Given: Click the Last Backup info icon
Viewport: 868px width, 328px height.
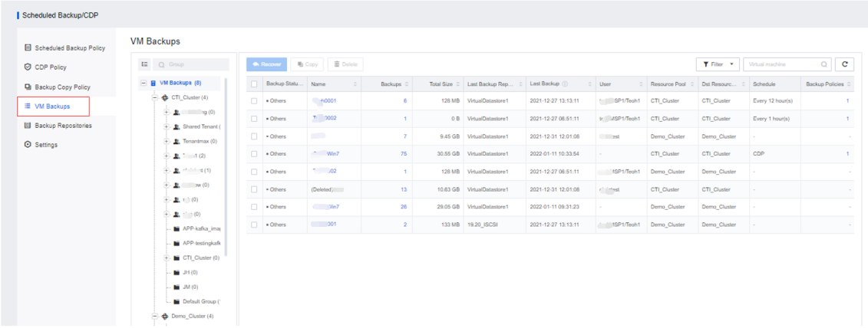Looking at the screenshot, I should [x=565, y=84].
